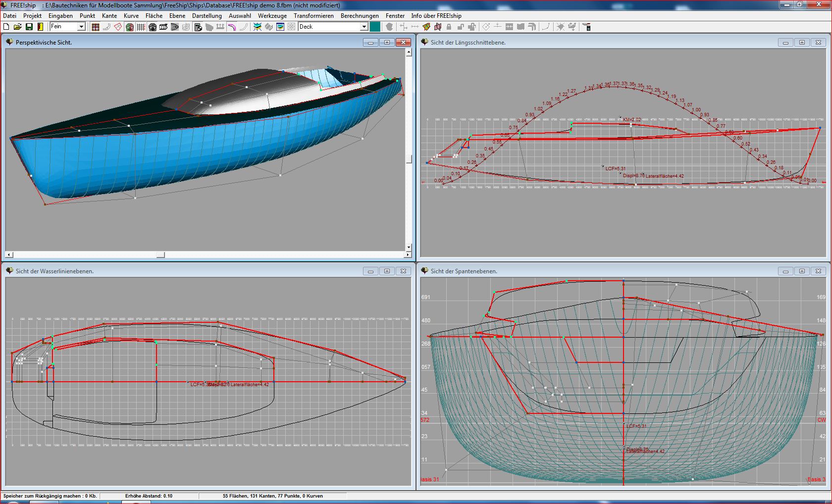Toggle the control net display icon

pos(95,27)
